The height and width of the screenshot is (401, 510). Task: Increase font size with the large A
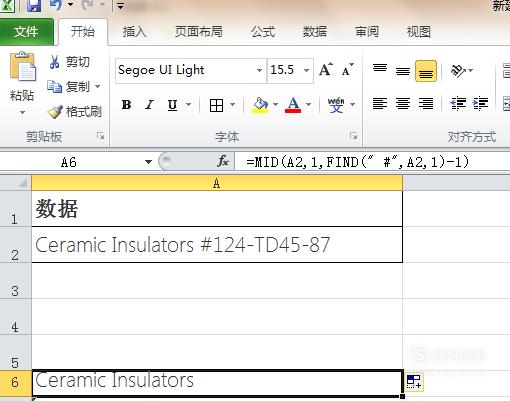tap(326, 70)
